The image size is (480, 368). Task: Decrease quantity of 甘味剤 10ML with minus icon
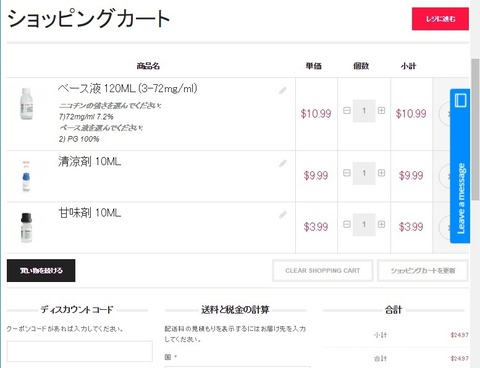347,224
